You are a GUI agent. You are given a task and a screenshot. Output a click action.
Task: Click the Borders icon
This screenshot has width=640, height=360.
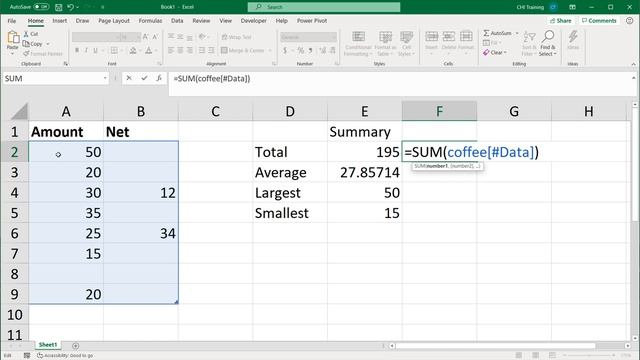(x=114, y=50)
